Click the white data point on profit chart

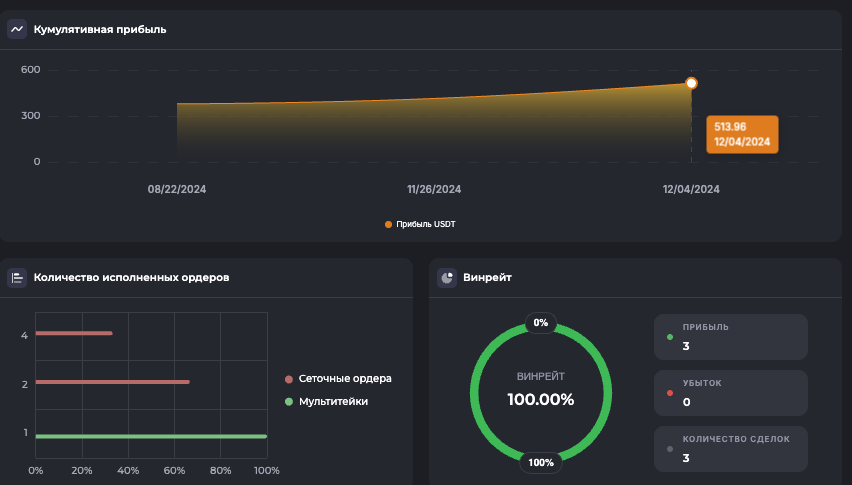coord(691,84)
